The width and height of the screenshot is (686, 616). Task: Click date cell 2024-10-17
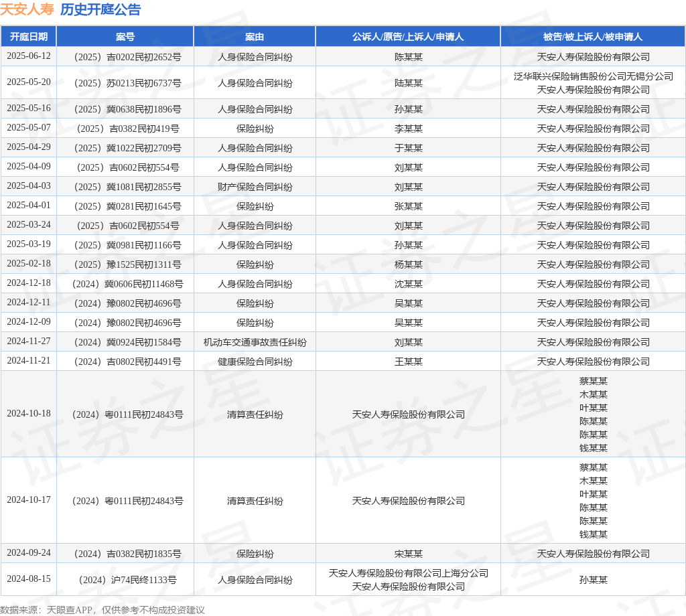[29, 499]
